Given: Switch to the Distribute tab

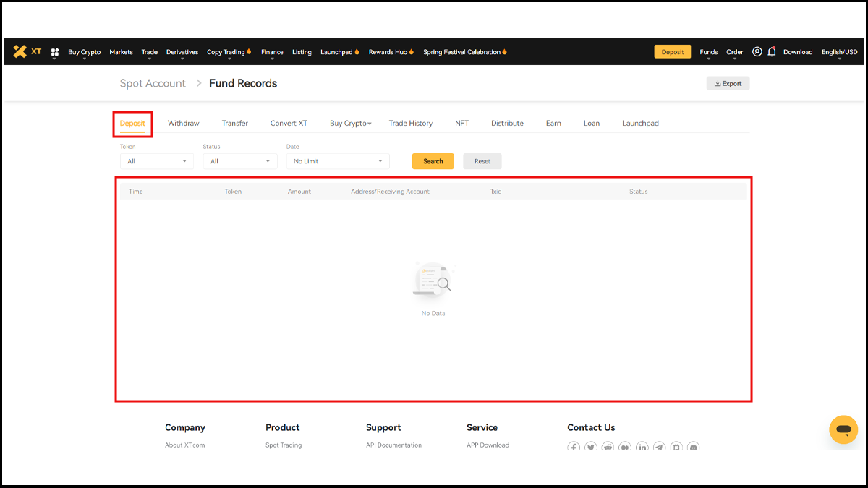Looking at the screenshot, I should tap(507, 124).
